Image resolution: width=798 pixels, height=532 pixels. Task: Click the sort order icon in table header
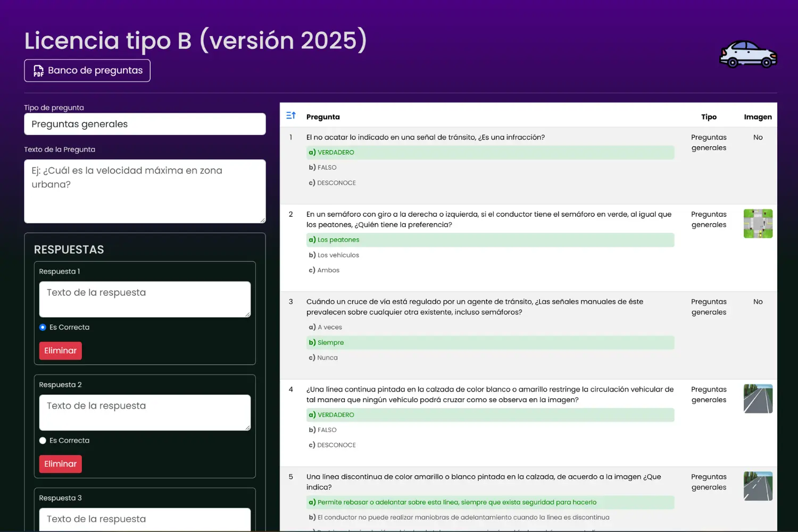pos(290,115)
